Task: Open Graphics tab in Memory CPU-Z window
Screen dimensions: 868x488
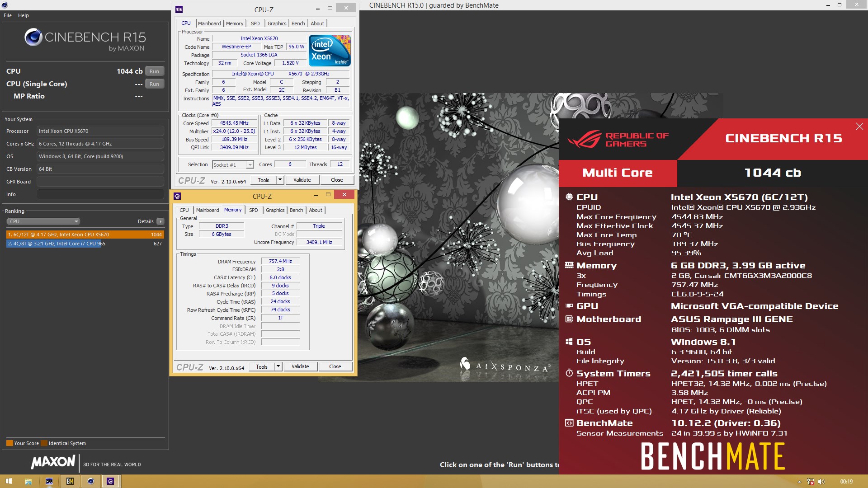Action: [275, 210]
